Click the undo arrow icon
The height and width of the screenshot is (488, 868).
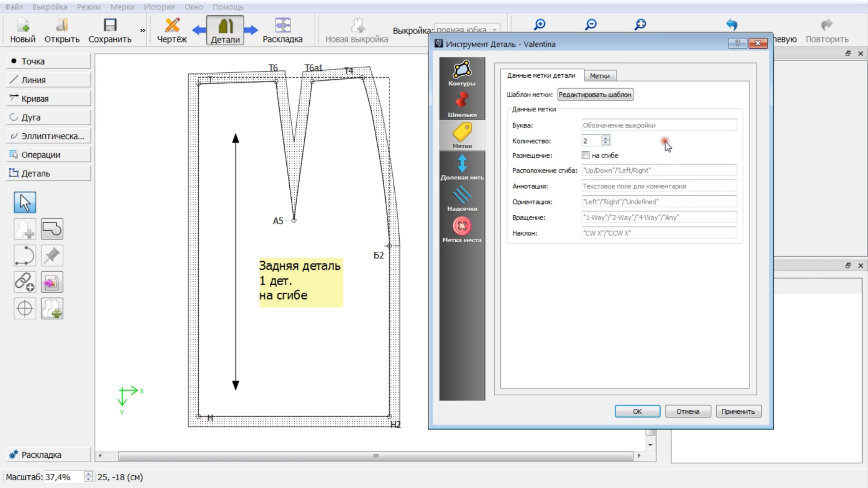pyautogui.click(x=732, y=25)
